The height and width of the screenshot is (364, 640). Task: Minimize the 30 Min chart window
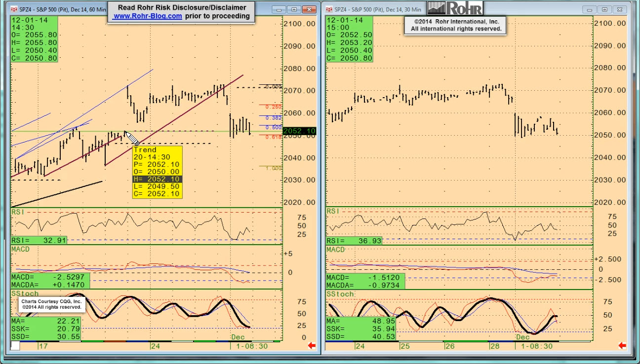tap(590, 9)
